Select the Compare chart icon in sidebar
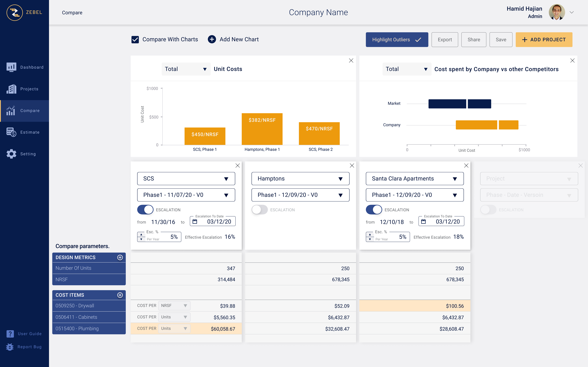Screen dimensions: 588x367 [11, 110]
